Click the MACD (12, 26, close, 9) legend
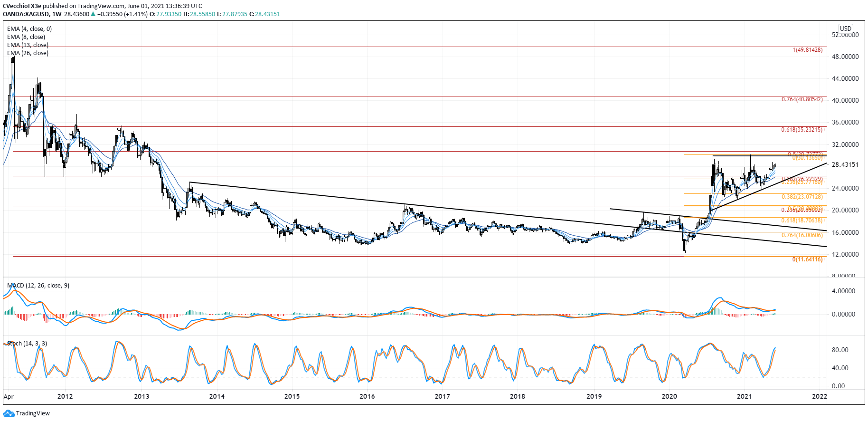 (x=38, y=286)
